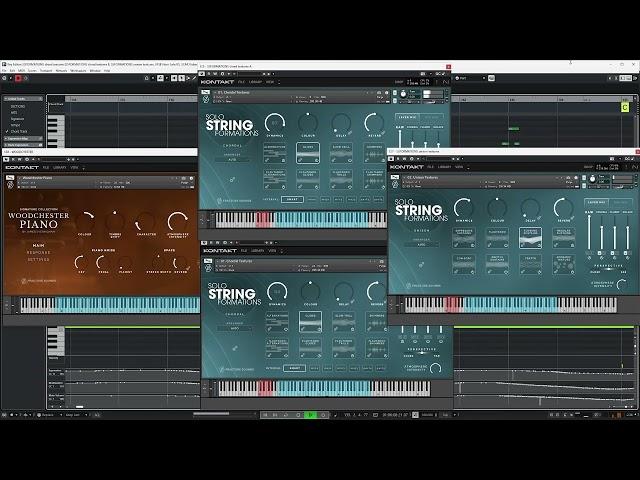The height and width of the screenshot is (480, 640).
Task: Click the Delay knob in the upper Chordal Textures window
Action: pyautogui.click(x=341, y=123)
